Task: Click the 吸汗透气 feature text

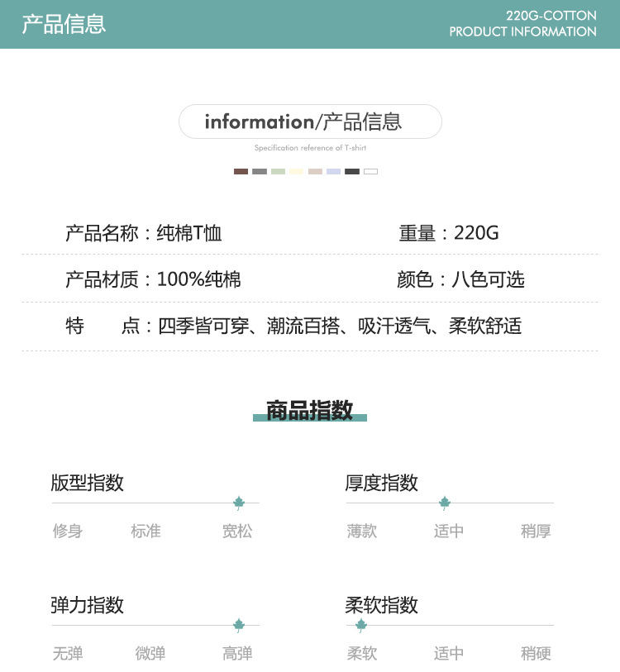Action: coord(394,326)
